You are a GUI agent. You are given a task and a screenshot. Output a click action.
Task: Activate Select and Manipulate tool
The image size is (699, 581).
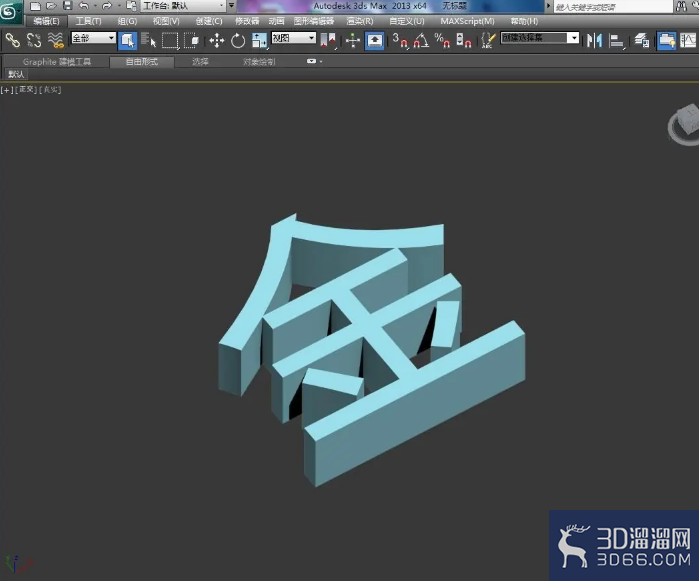pyautogui.click(x=353, y=41)
